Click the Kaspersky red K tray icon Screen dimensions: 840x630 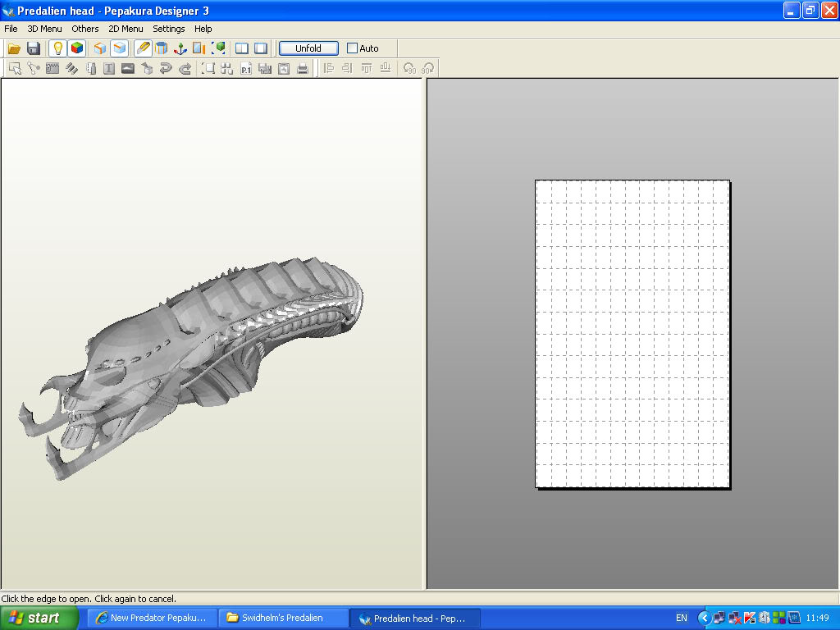[750, 619]
